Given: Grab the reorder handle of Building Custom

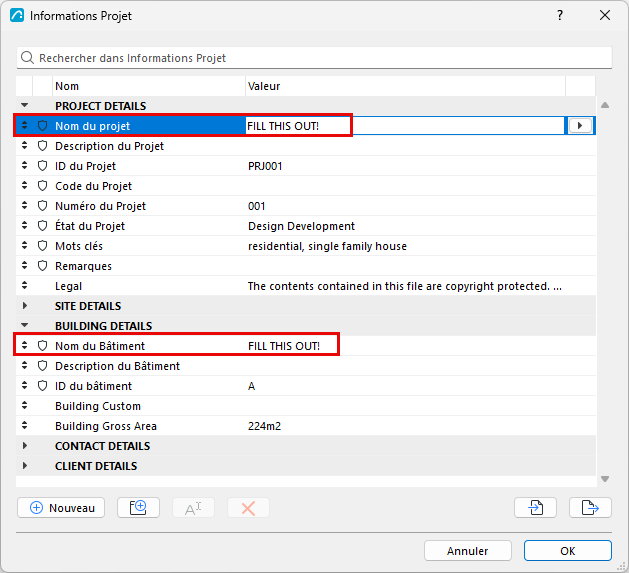Looking at the screenshot, I should 24,405.
